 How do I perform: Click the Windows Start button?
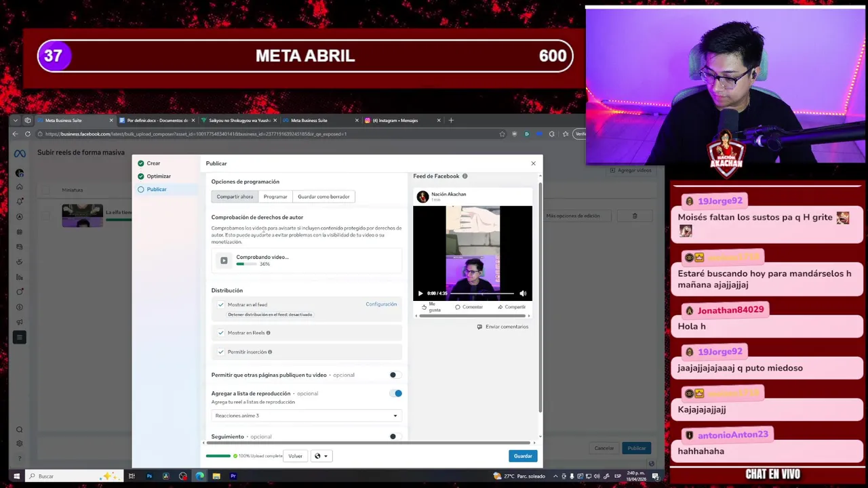[x=16, y=476]
